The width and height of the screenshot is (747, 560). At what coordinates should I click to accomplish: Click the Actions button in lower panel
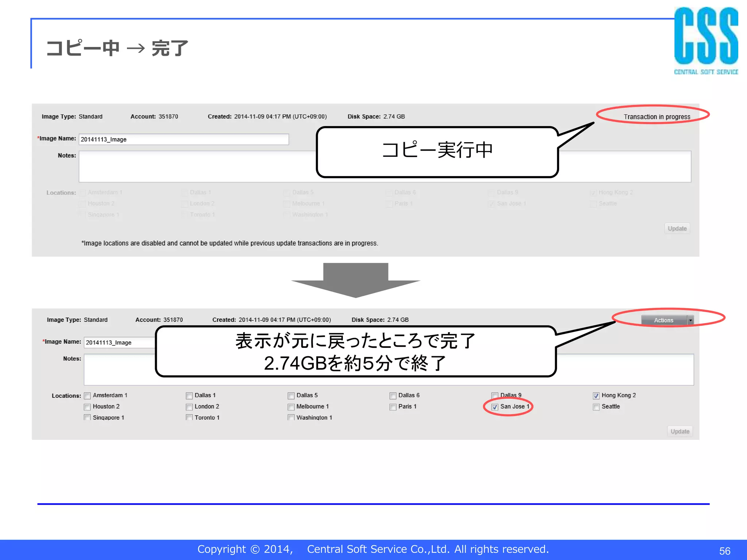664,320
